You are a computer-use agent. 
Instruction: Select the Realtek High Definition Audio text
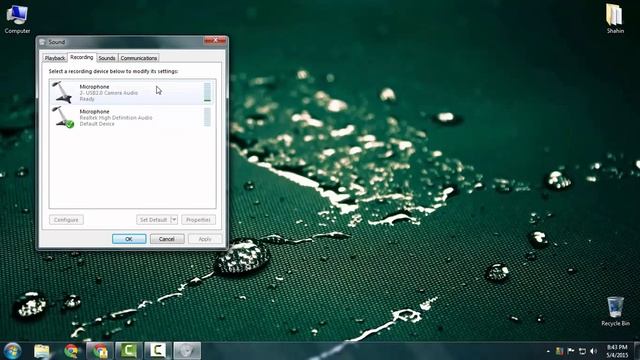click(116, 118)
